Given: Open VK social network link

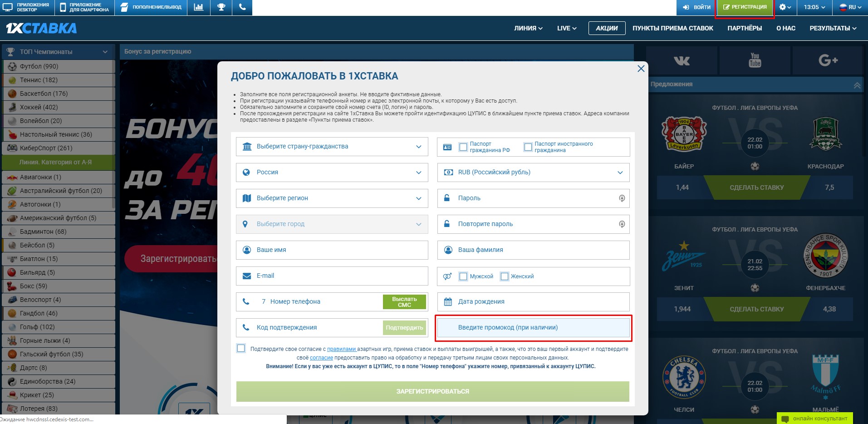Looking at the screenshot, I should 682,60.
